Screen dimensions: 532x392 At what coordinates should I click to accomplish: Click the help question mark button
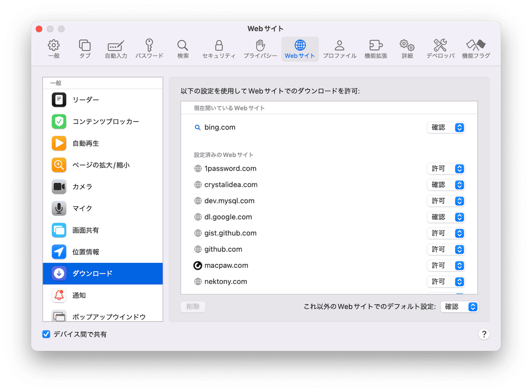tap(483, 334)
